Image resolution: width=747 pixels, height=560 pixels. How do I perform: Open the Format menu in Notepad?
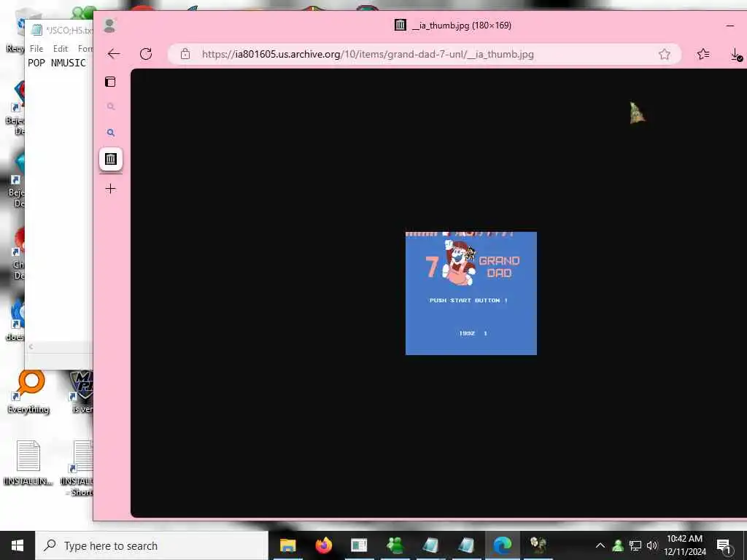click(85, 49)
